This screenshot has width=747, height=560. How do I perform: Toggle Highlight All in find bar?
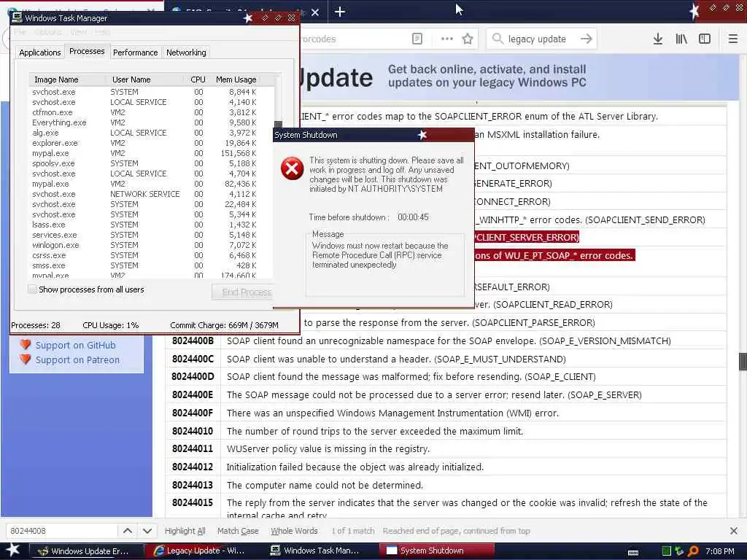tap(185, 531)
